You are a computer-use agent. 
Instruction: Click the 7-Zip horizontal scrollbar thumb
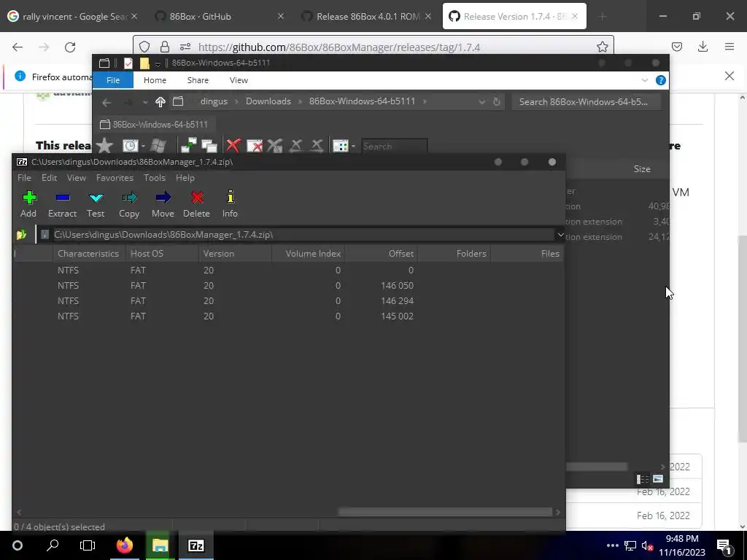coord(444,512)
